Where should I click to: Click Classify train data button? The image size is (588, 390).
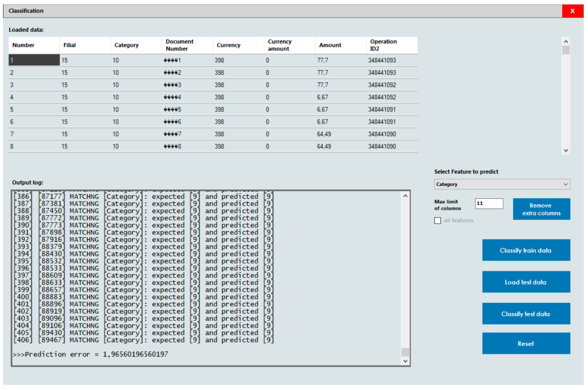[x=526, y=250]
